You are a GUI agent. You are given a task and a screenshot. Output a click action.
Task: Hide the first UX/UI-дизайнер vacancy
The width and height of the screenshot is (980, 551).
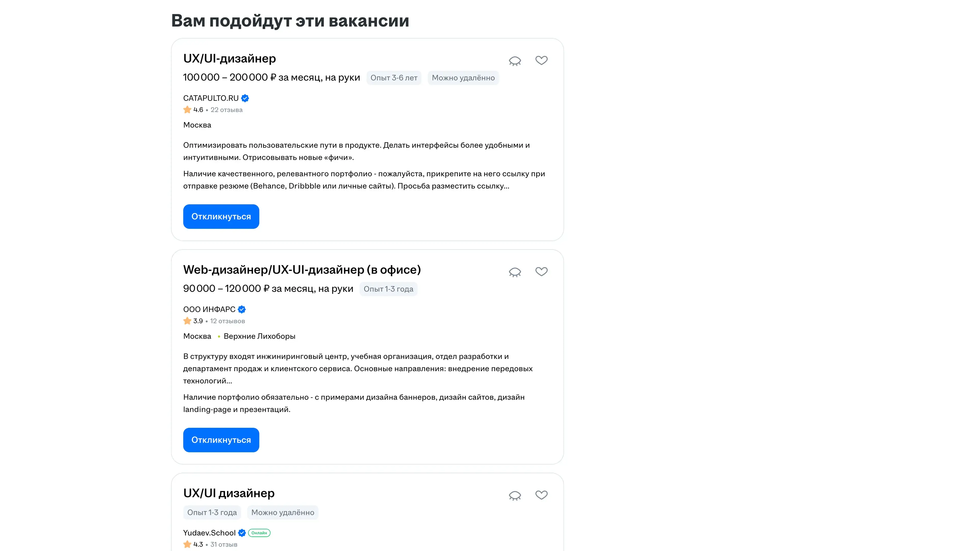(515, 61)
